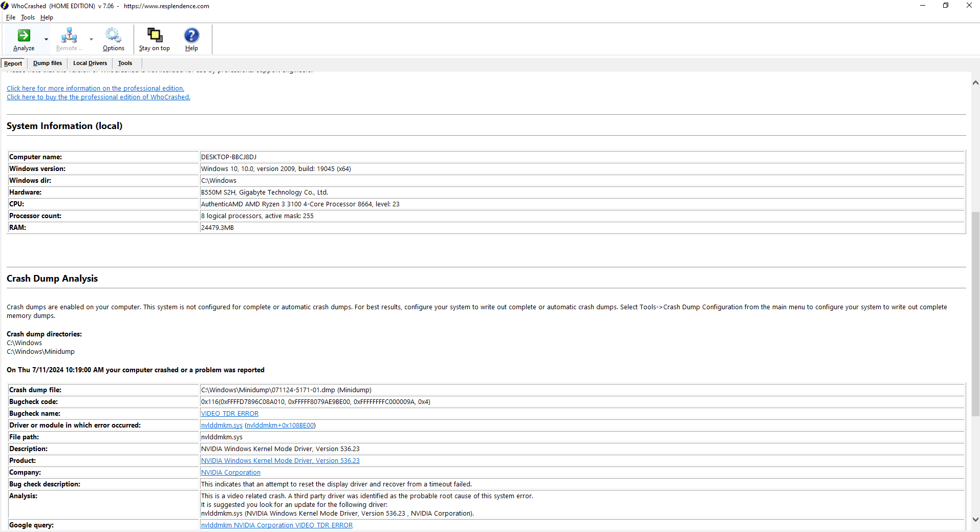Click the 24479.3MB RAM value
The height and width of the screenshot is (532, 980).
tap(217, 228)
